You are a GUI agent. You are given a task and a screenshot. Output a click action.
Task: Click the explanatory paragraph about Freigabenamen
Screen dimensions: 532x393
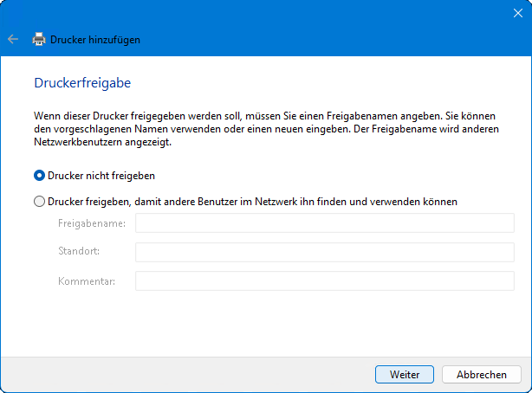pos(260,129)
